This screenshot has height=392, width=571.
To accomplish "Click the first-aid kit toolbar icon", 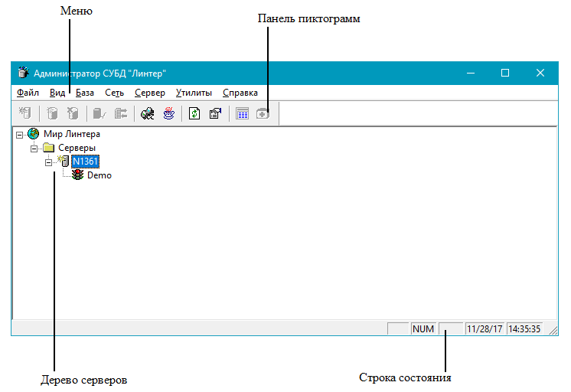I will (263, 113).
